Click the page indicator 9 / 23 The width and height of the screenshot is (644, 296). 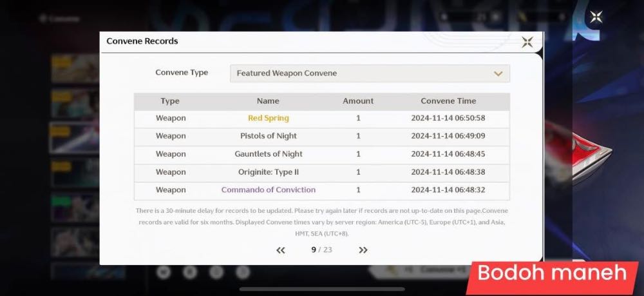coord(321,250)
